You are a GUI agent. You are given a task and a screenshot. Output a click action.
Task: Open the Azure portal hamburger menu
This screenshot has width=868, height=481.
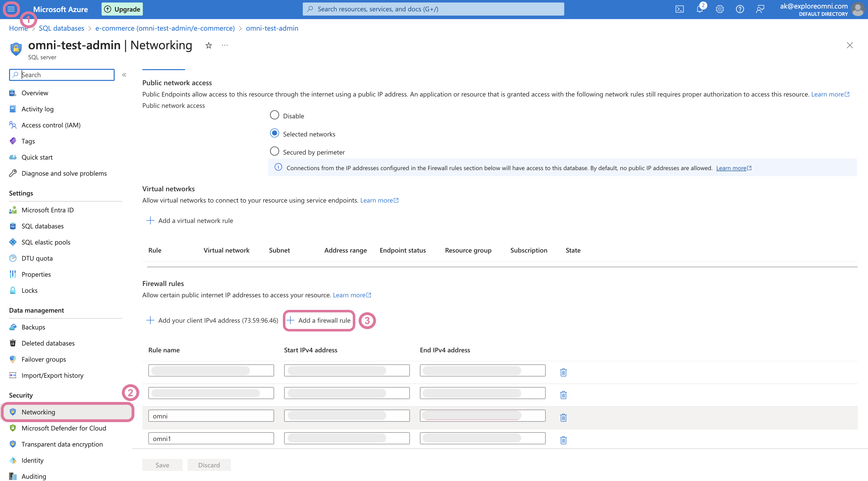(11, 9)
